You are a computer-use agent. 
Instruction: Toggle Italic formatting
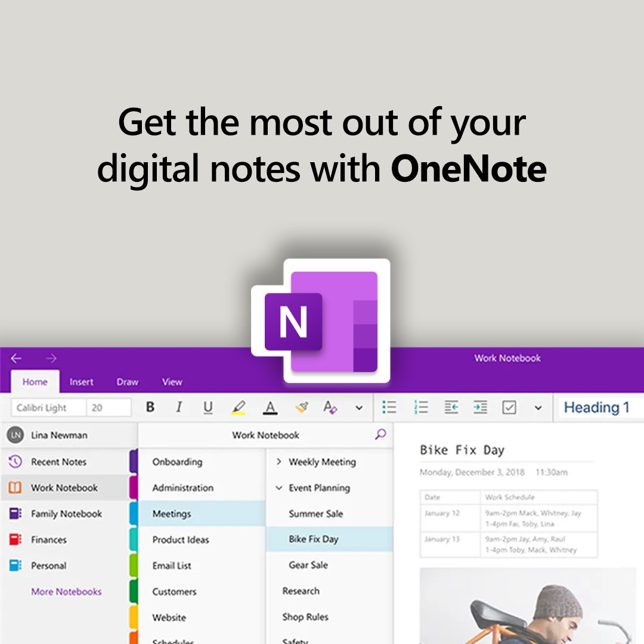tap(179, 407)
